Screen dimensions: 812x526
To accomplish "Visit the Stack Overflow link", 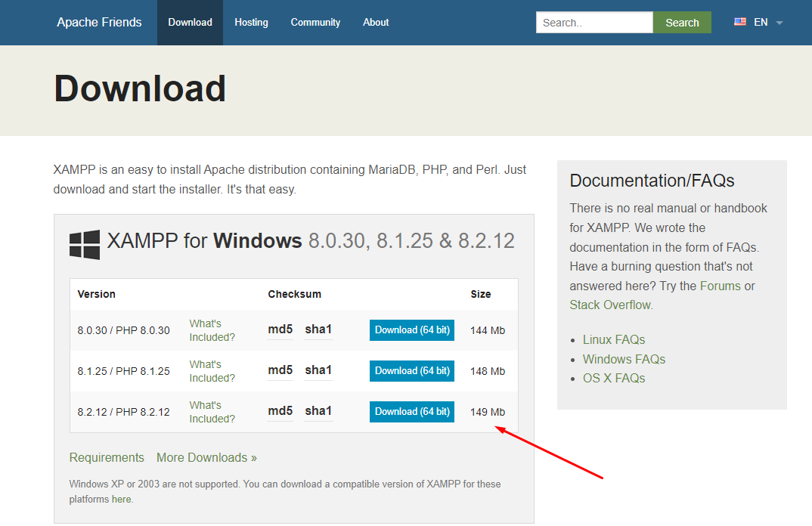I will click(609, 305).
